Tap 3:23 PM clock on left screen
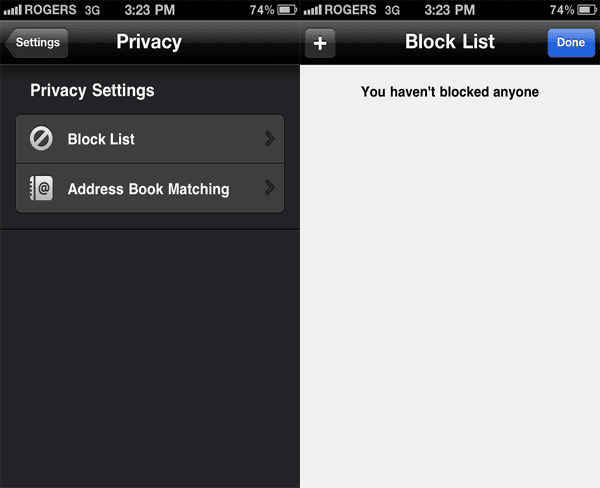 coord(150,10)
